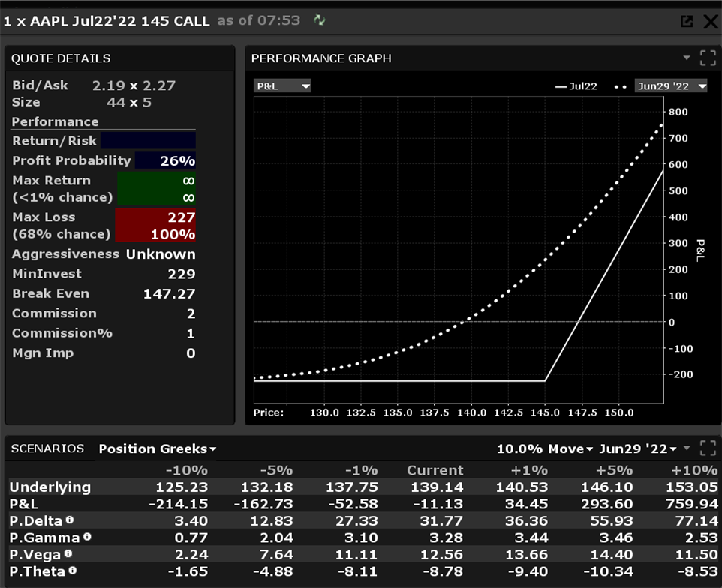Open the Performance Graph panel options arrow
Viewport: 722px width, 588px height.
(687, 58)
